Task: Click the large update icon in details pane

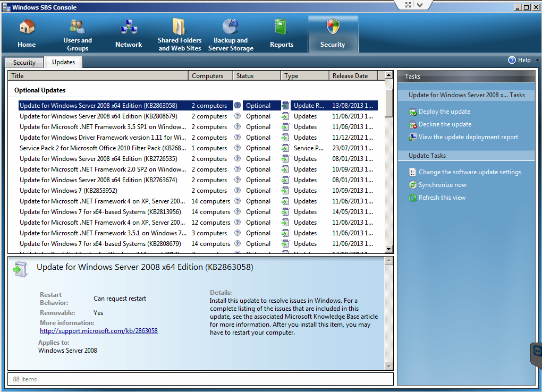Action: [x=20, y=269]
